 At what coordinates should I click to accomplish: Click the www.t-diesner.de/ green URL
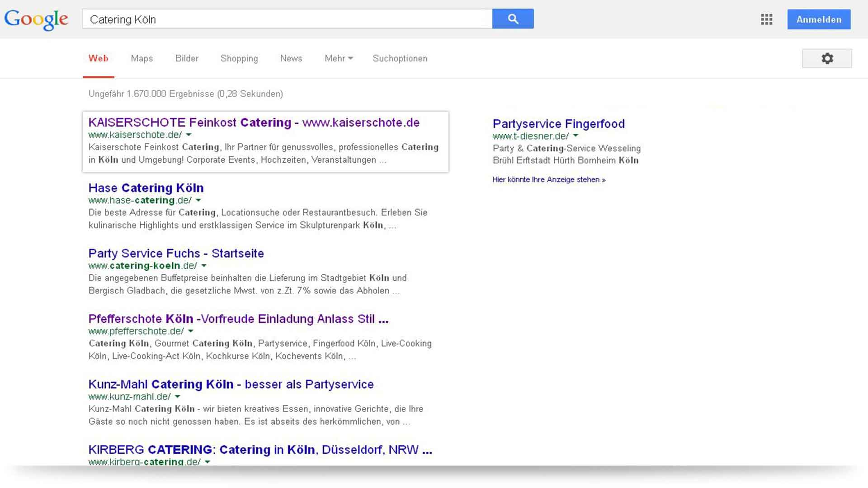[531, 136]
